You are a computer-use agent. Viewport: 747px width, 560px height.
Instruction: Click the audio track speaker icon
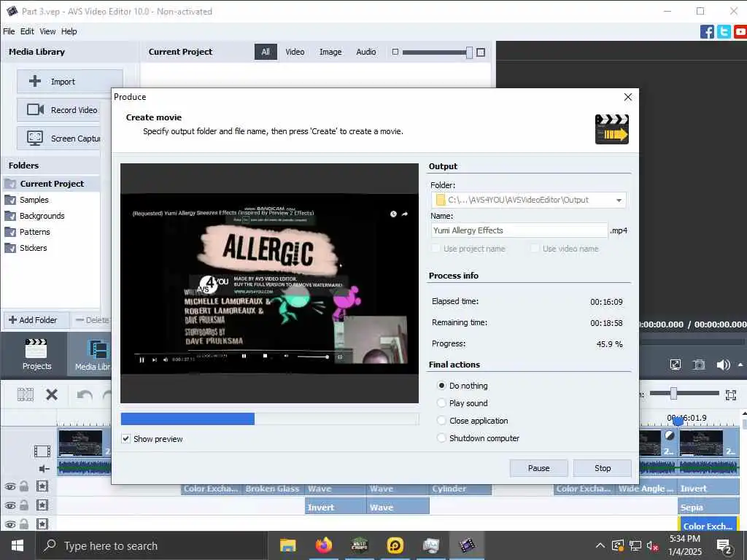tap(44, 469)
